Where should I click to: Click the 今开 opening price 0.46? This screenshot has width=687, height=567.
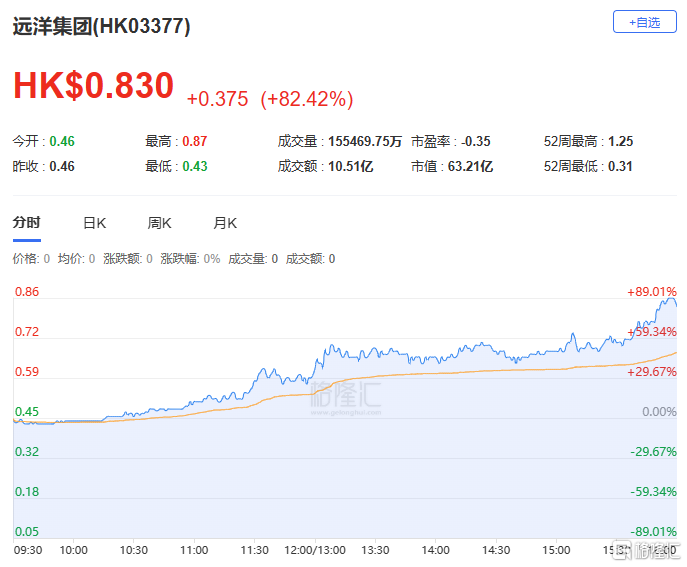(x=62, y=141)
